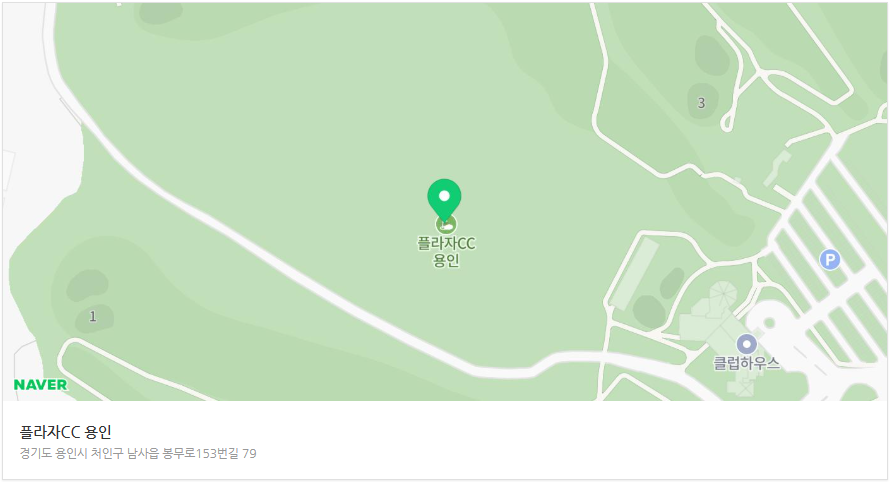This screenshot has width=890, height=482.
Task: Click the green location pin marker
Action: [x=444, y=199]
